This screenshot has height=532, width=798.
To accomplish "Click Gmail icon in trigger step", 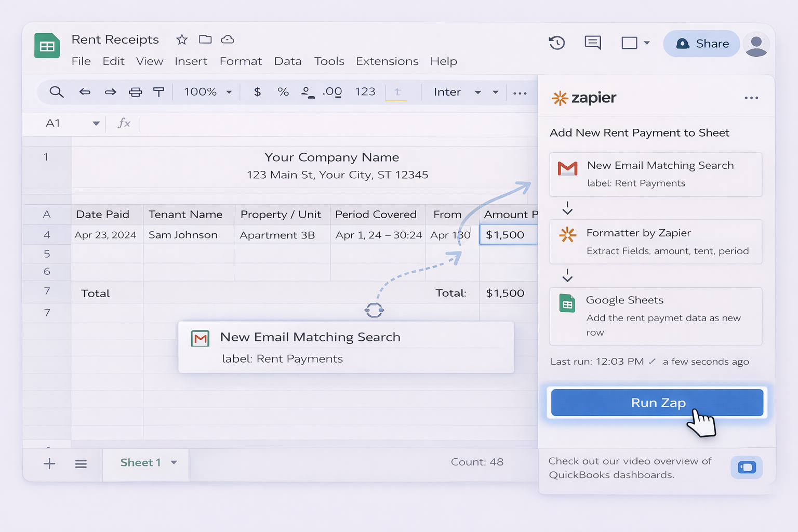I will 567,168.
